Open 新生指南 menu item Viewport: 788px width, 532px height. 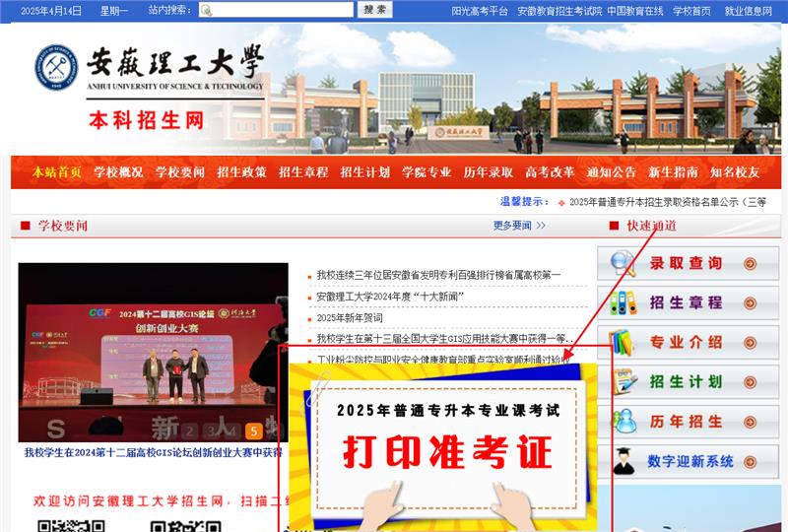coord(673,172)
